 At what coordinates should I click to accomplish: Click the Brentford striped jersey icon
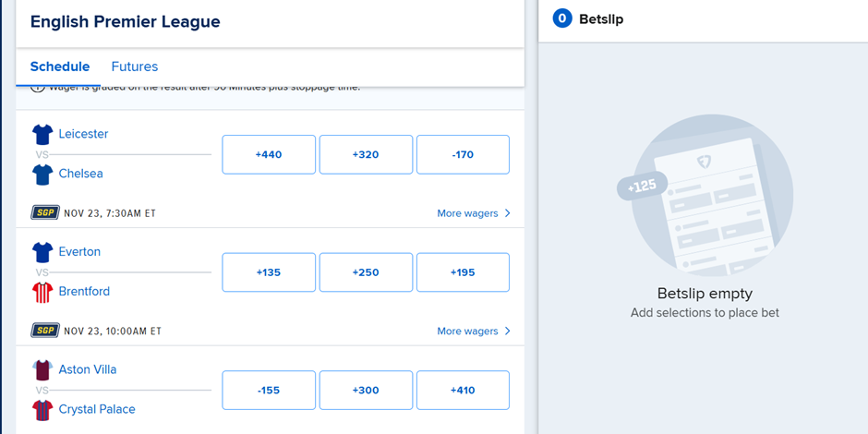pos(42,293)
